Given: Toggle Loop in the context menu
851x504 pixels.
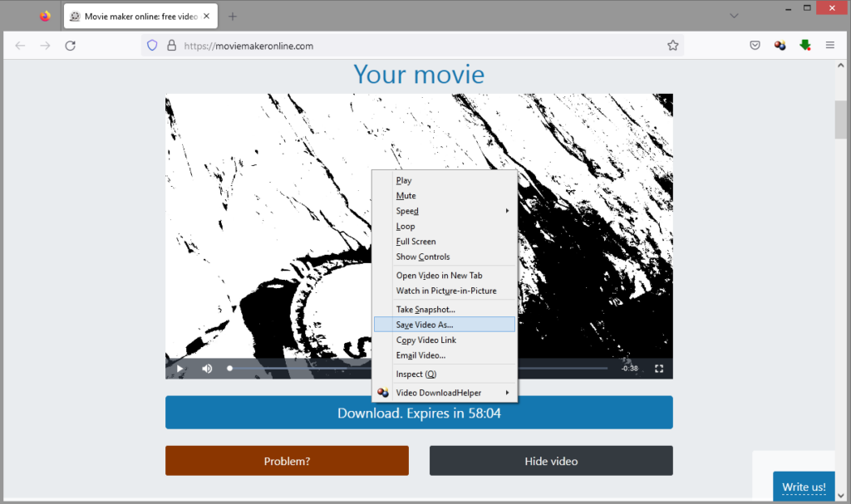Looking at the screenshot, I should 406,226.
